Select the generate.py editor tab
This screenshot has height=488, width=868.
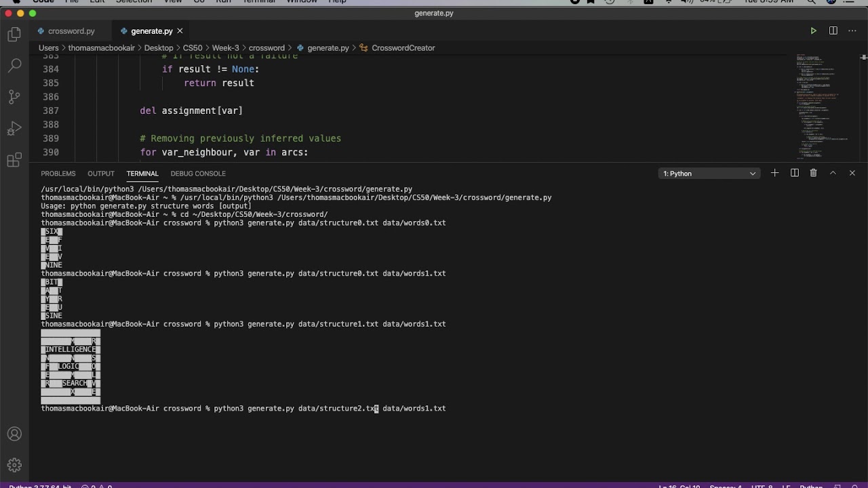[x=151, y=31]
